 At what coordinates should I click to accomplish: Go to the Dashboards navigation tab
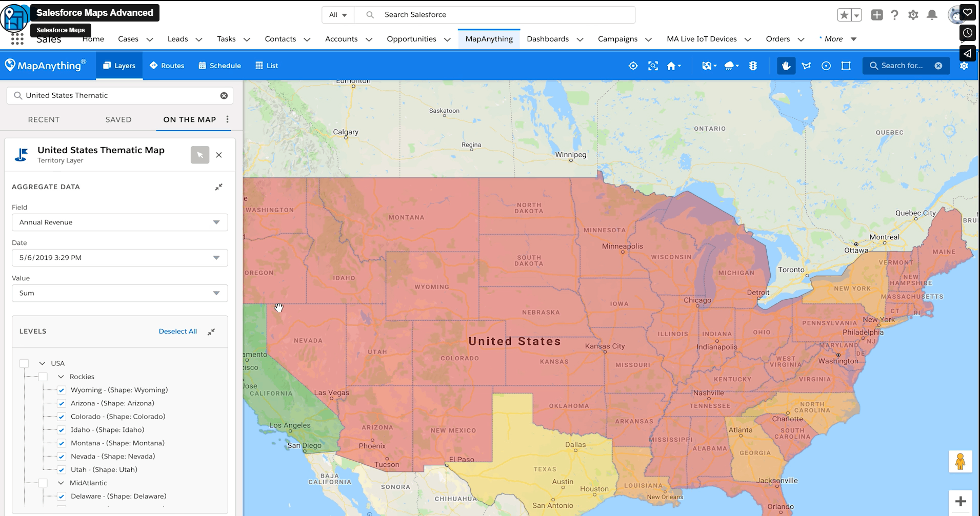(x=548, y=39)
